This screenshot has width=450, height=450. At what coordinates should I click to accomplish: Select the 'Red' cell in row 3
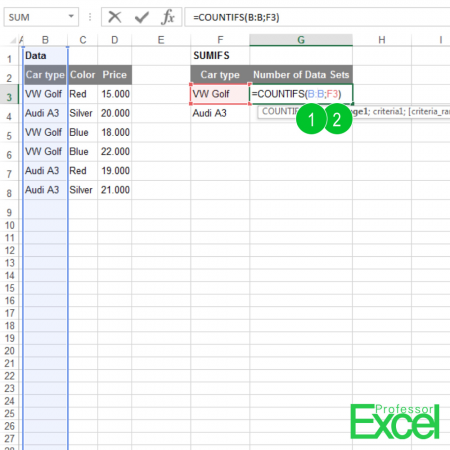pos(83,94)
